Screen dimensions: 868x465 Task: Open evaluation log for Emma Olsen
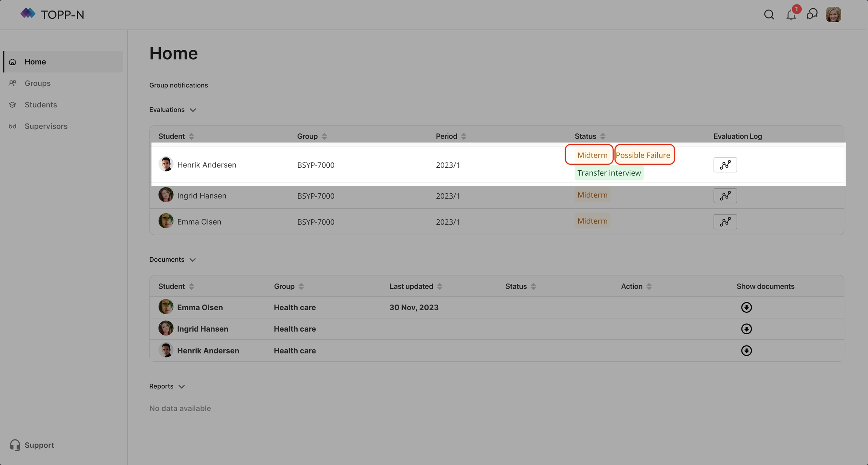725,222
